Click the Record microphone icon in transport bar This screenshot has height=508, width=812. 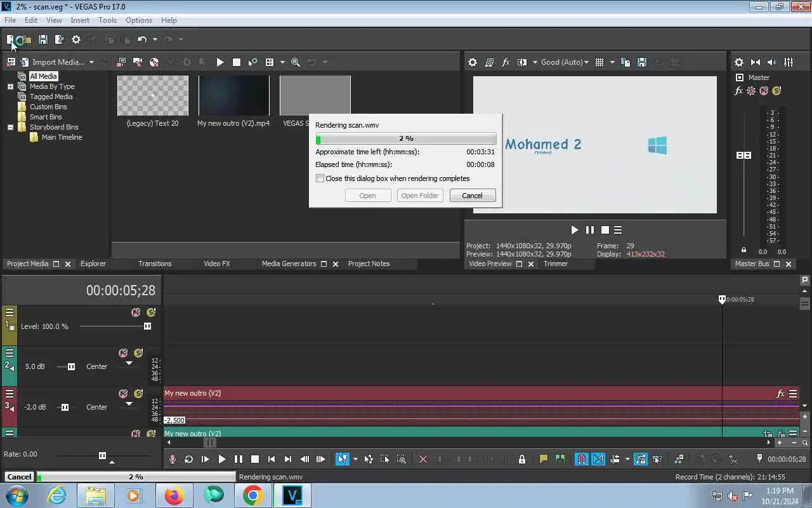click(x=172, y=459)
